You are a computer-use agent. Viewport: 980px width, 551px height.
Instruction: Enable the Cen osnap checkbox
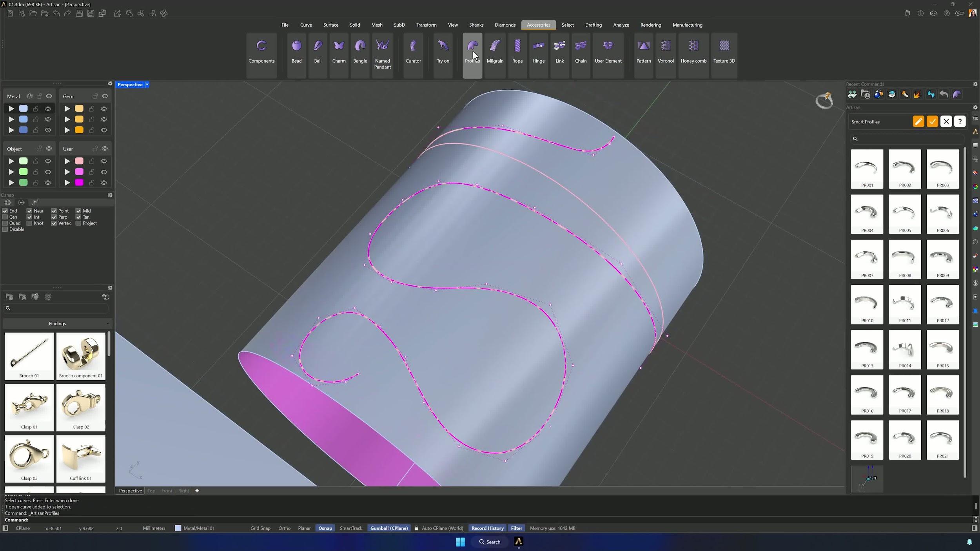point(5,217)
